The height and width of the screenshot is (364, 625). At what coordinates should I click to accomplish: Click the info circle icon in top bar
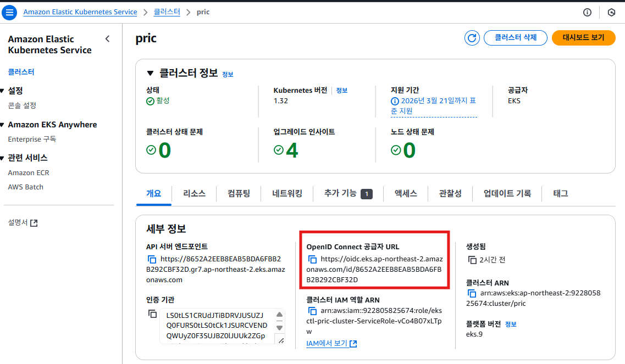tap(587, 12)
